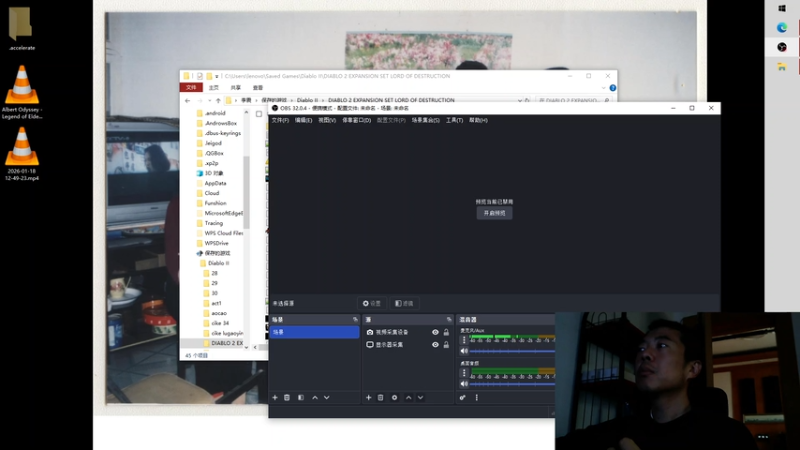800x450 pixels.
Task: Open the .accelerate folder on desktop
Action: [x=21, y=29]
